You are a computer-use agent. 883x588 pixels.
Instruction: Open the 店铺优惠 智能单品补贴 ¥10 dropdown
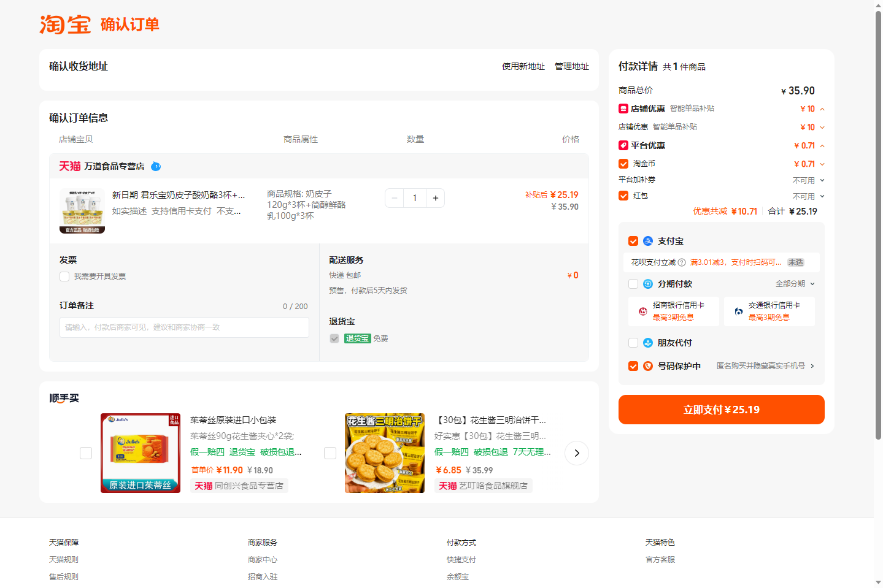[x=822, y=128]
